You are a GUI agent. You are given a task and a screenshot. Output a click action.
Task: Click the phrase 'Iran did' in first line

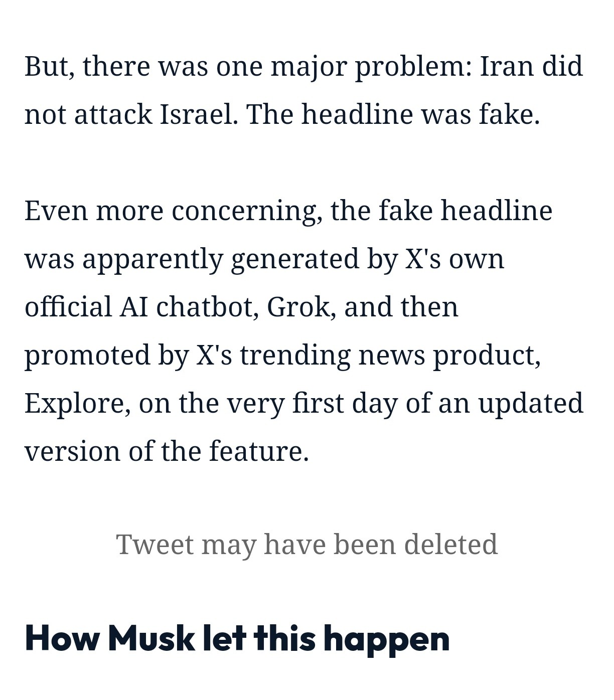coord(531,66)
